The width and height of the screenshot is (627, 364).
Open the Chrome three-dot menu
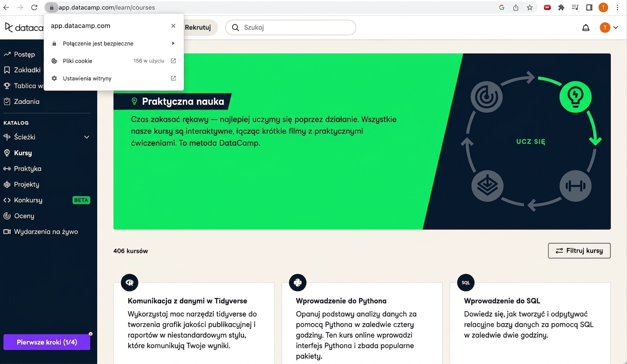(617, 7)
